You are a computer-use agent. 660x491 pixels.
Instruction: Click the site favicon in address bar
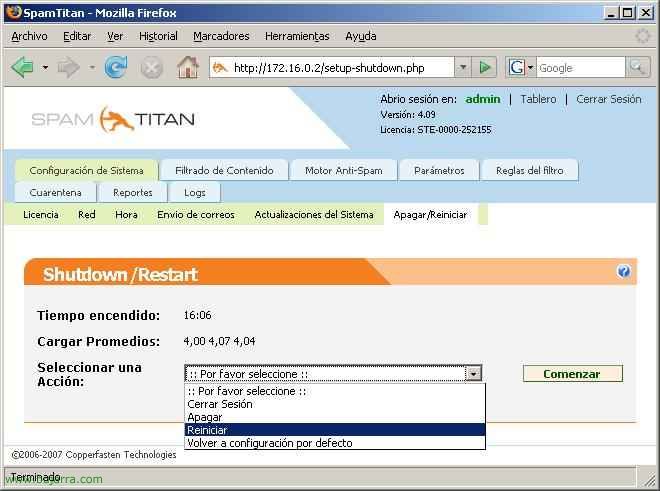tap(220, 67)
